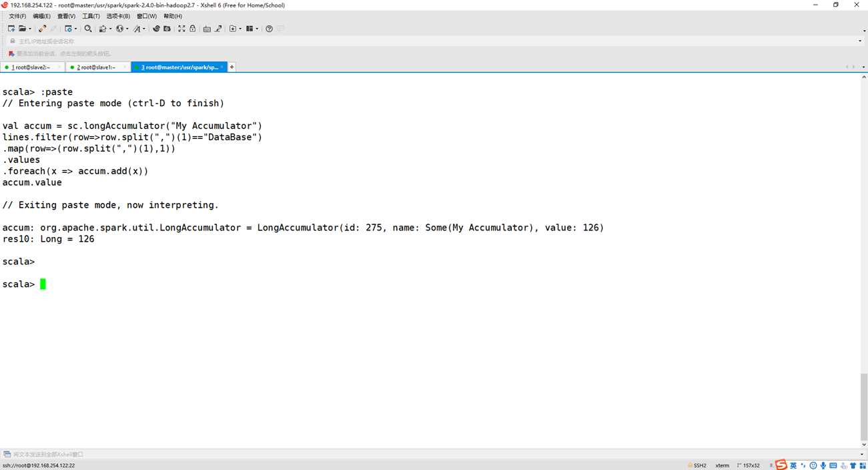868x470 pixels.
Task: Open the 窗口(W) menu
Action: click(147, 16)
